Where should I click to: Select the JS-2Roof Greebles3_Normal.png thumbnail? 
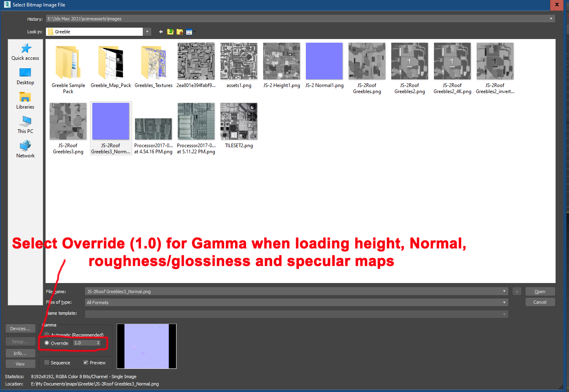tap(111, 121)
